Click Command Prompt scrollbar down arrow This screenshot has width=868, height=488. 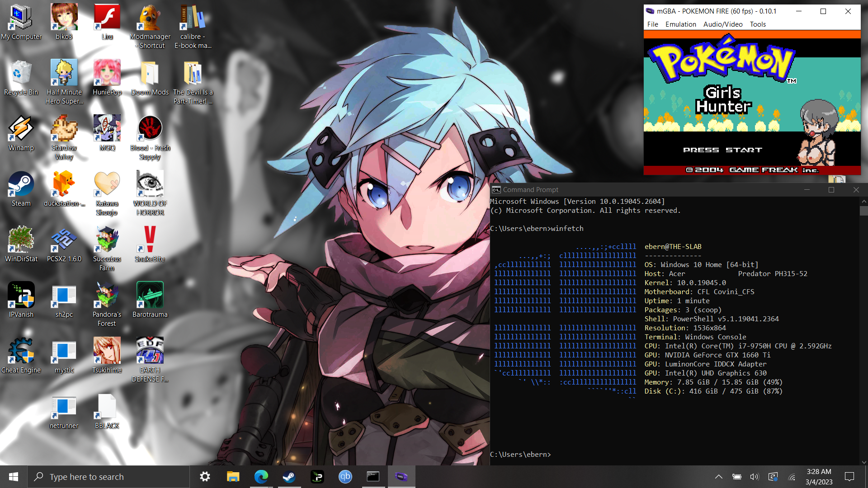click(864, 462)
